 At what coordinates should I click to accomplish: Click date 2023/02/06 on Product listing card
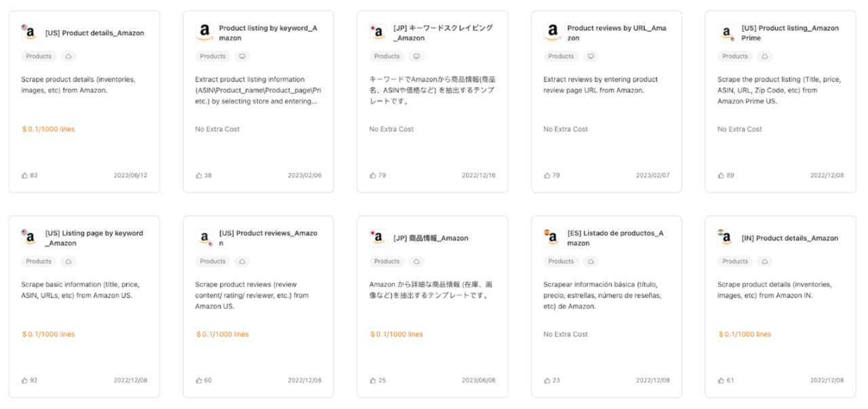point(304,175)
